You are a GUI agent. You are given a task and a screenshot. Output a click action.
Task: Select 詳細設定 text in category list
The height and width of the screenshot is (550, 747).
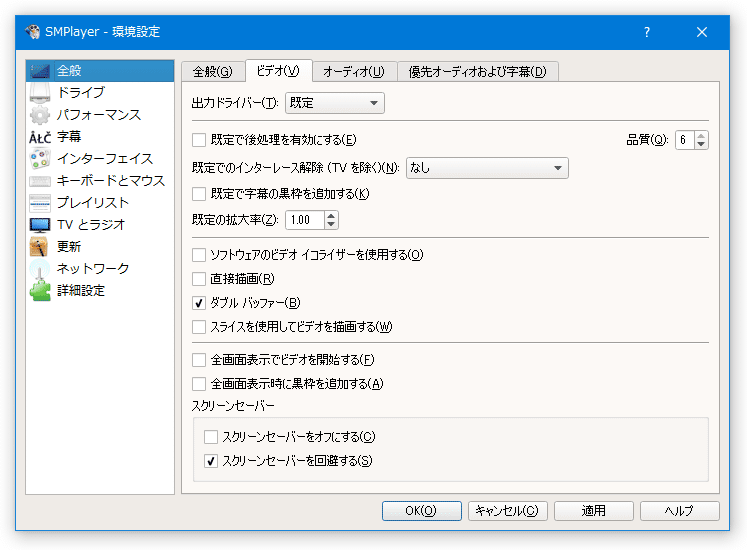pyautogui.click(x=81, y=291)
